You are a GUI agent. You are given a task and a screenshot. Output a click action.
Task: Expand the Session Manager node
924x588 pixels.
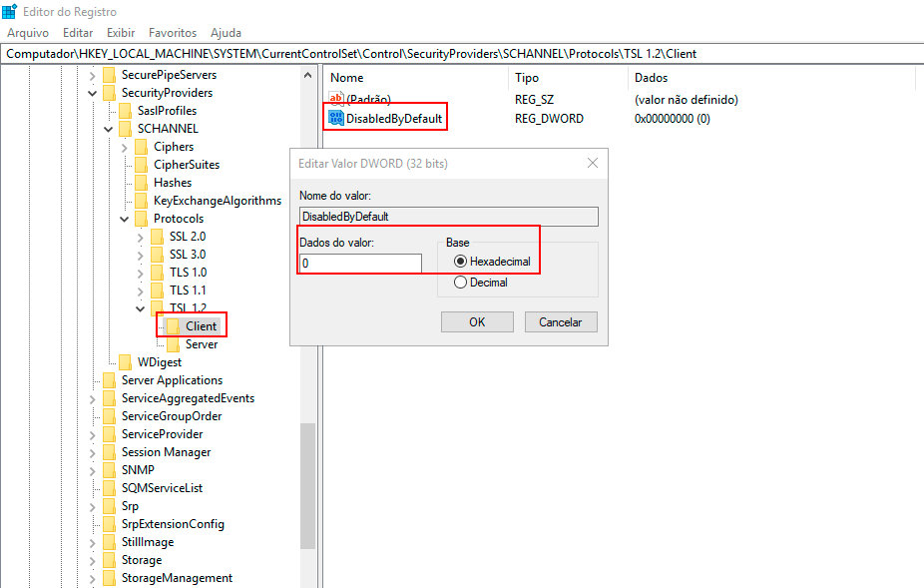93,453
